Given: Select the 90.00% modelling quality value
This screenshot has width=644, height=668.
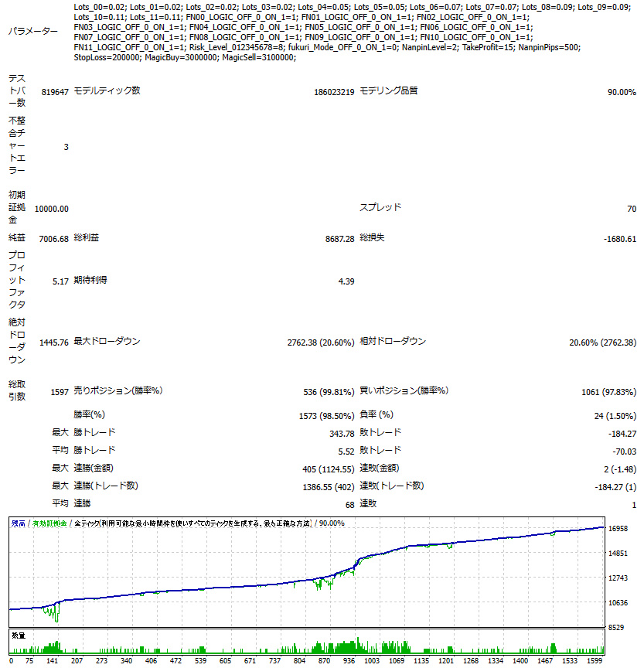Looking at the screenshot, I should click(x=622, y=92).
